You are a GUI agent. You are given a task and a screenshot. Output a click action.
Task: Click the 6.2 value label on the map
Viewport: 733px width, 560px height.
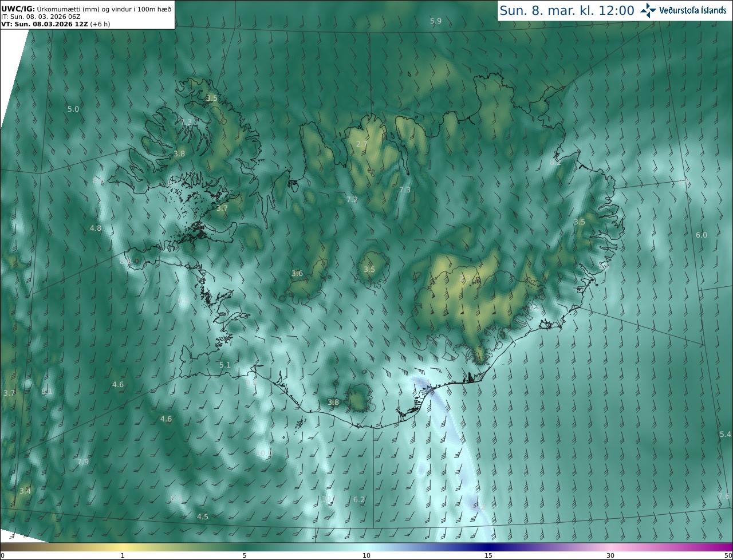pos(359,499)
